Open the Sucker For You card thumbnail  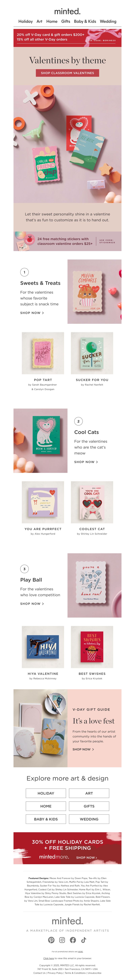[x=92, y=353]
